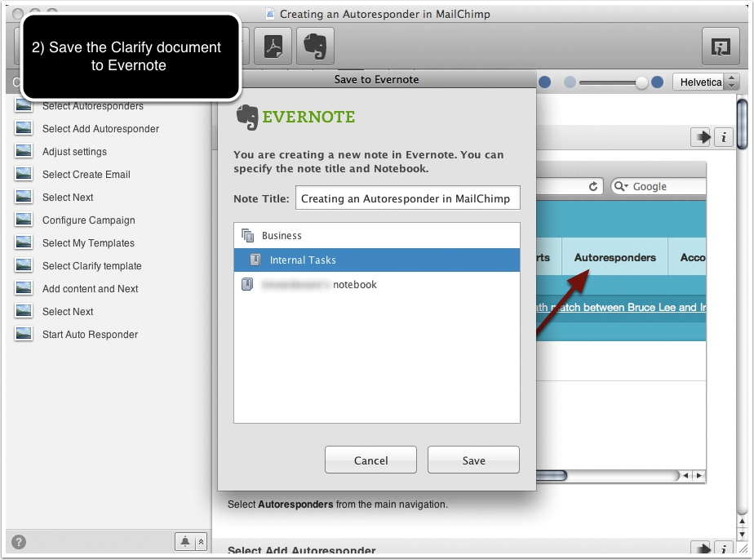Click thumbnail for Select Create Email step

point(24,173)
